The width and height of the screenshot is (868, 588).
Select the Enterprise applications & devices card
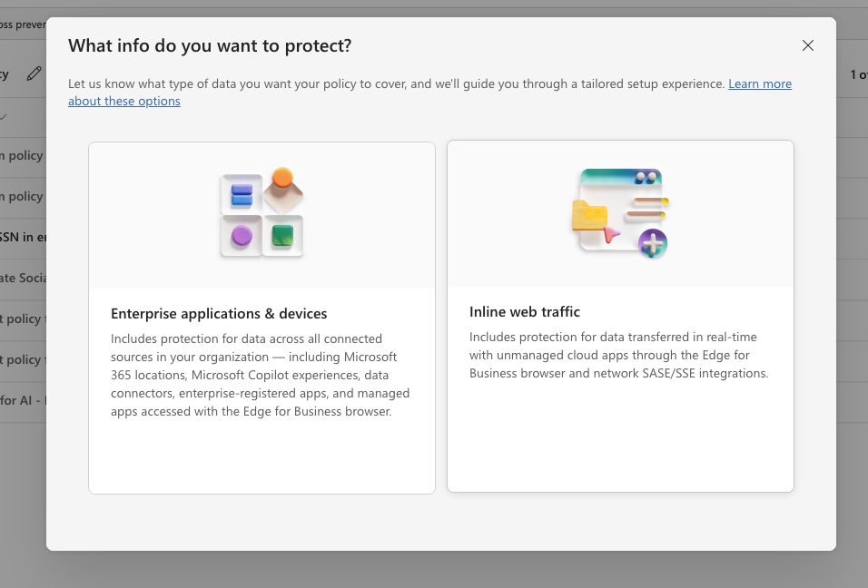pos(261,318)
